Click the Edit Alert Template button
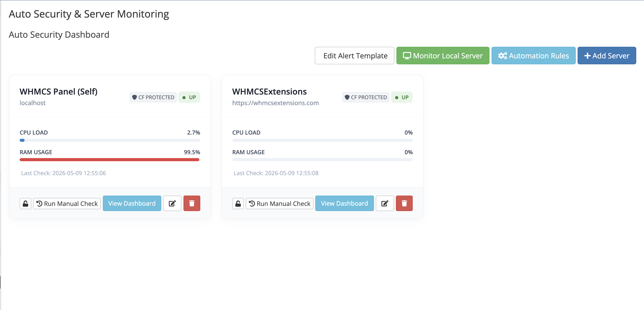 354,56
